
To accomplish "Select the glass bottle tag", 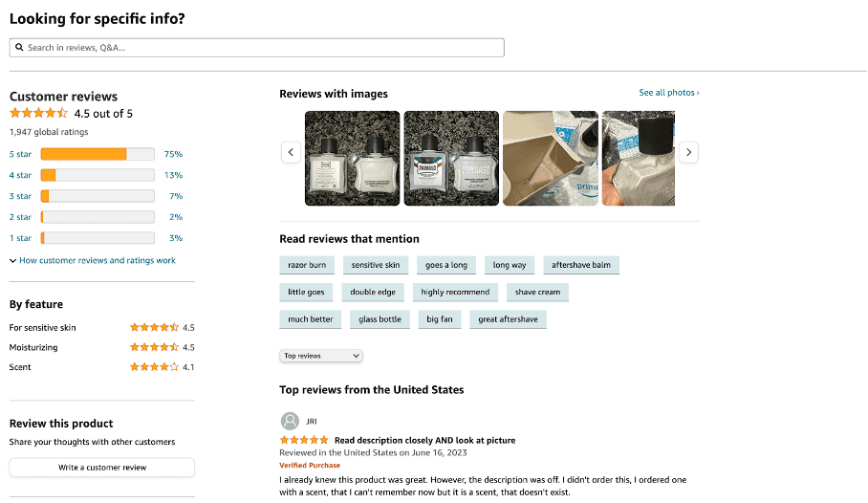I will (380, 319).
